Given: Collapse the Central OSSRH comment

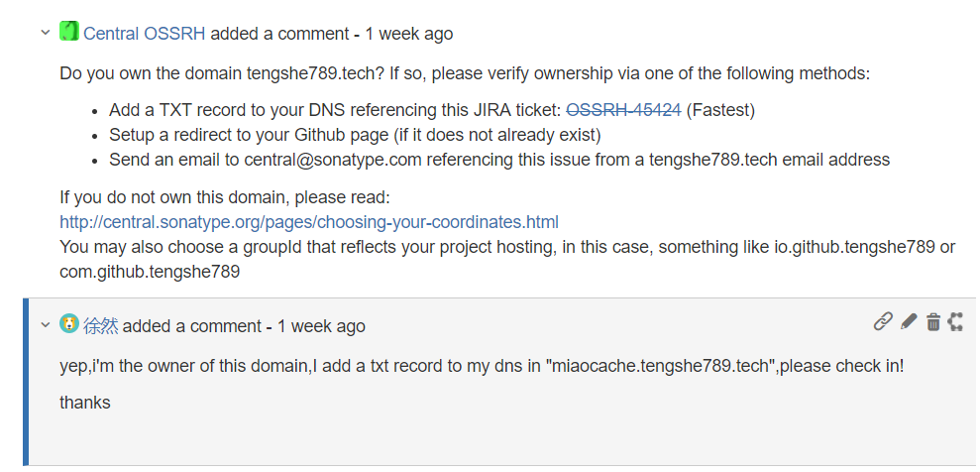Looking at the screenshot, I should tap(45, 33).
